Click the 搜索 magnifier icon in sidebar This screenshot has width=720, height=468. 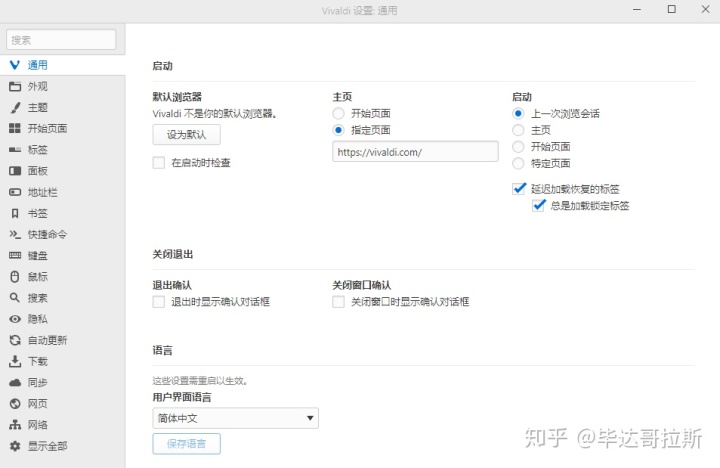click(x=15, y=298)
